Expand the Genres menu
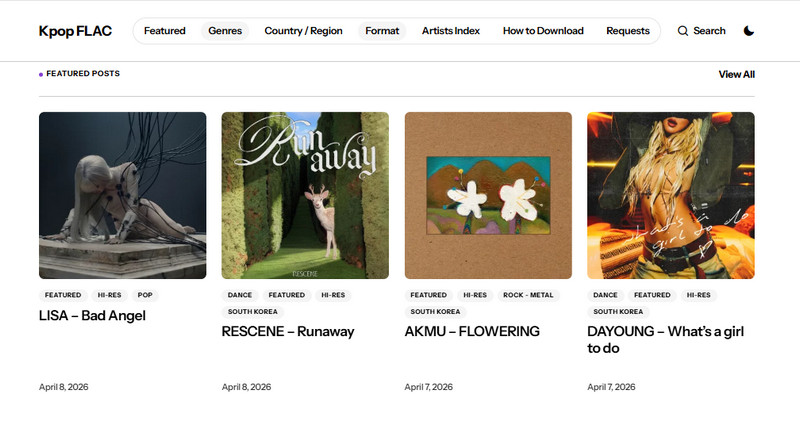 [225, 31]
